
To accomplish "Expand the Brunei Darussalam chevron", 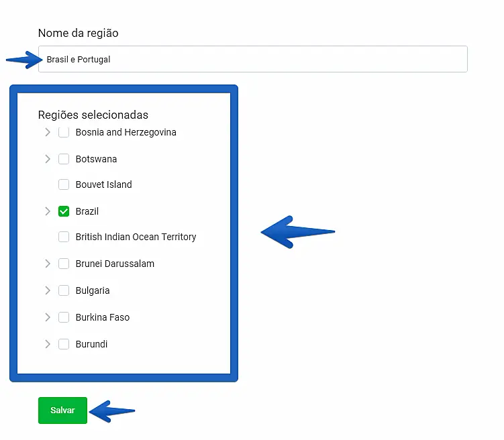I will click(x=47, y=264).
